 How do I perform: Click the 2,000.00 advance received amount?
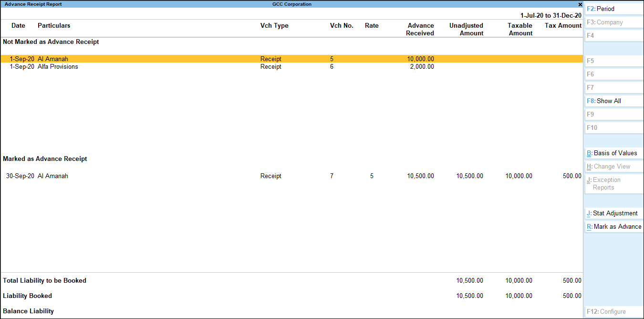pyautogui.click(x=422, y=67)
